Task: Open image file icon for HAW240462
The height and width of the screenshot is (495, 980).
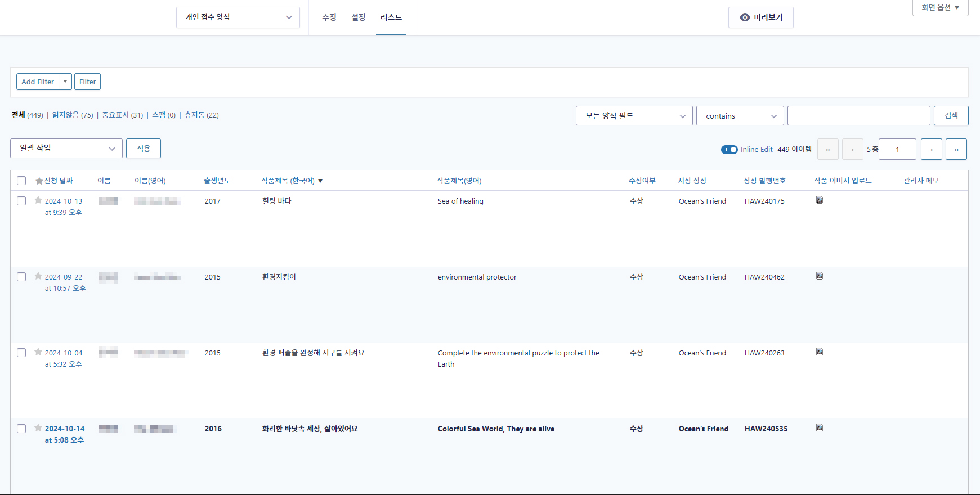Action: click(x=820, y=276)
